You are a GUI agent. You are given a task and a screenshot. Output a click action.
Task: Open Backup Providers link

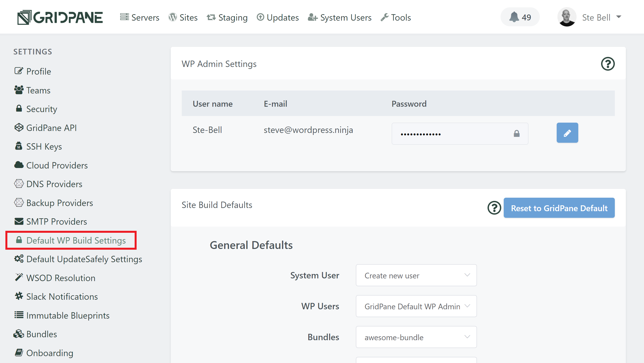[x=60, y=203]
